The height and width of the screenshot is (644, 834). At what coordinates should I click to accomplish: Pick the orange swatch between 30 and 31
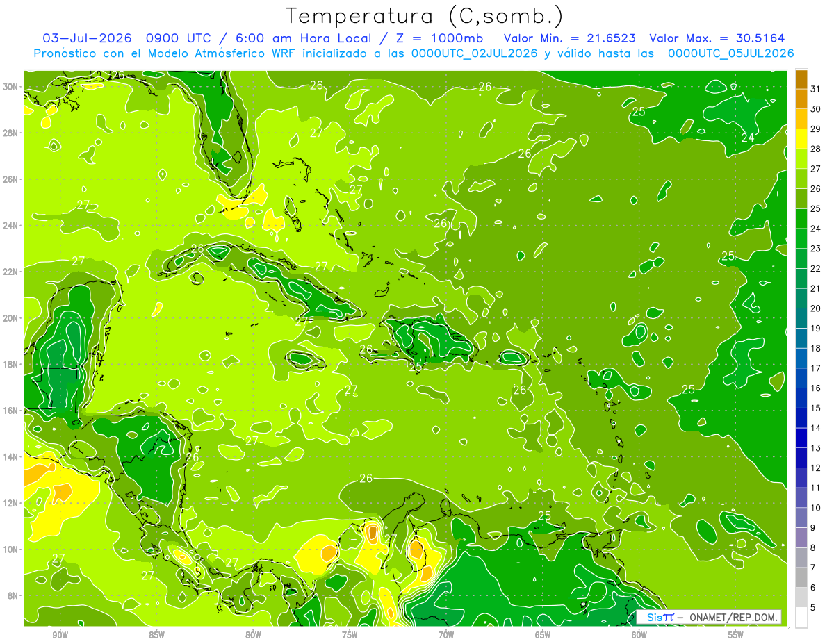[801, 99]
